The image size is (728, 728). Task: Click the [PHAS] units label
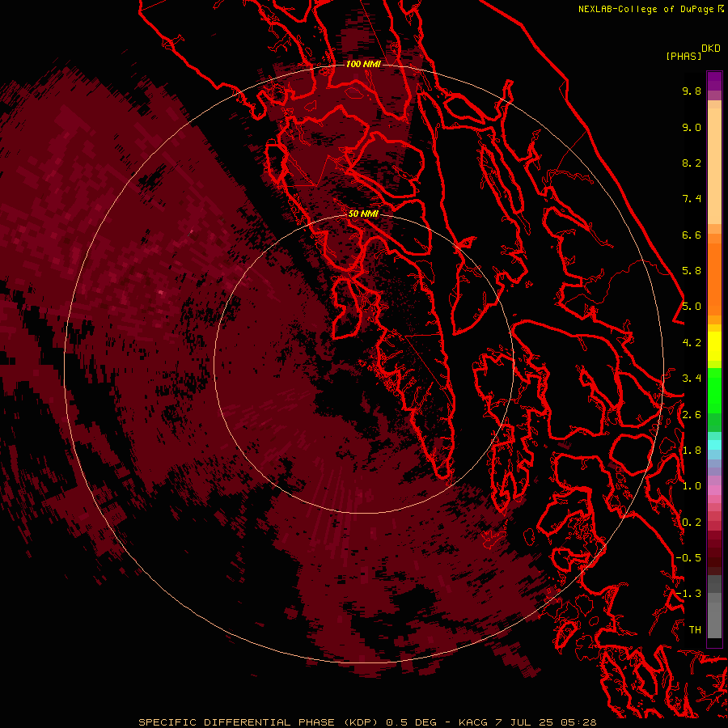pyautogui.click(x=684, y=56)
